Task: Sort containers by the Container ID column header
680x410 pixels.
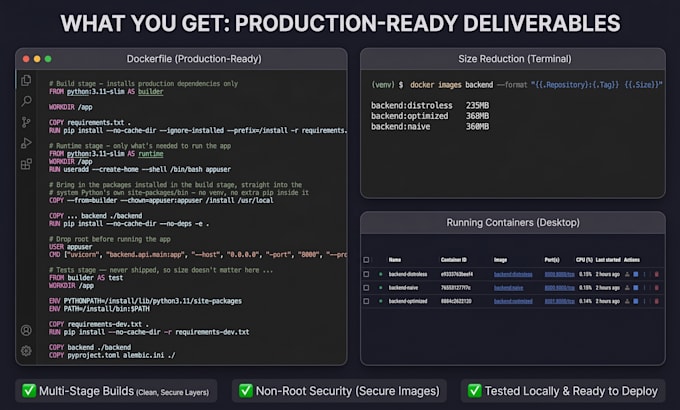Action: point(454,260)
